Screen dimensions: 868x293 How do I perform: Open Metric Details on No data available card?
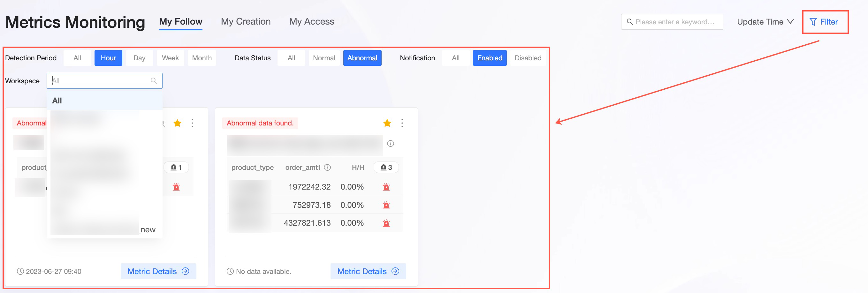point(368,271)
